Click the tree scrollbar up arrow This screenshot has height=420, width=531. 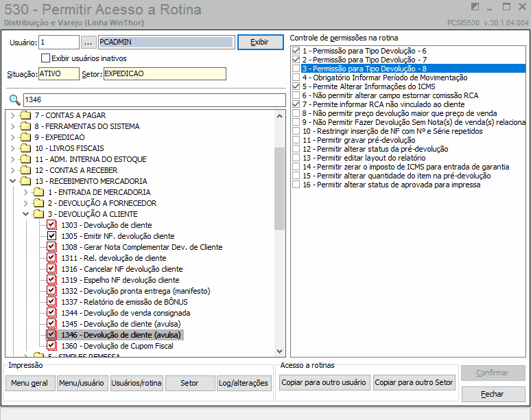click(279, 116)
